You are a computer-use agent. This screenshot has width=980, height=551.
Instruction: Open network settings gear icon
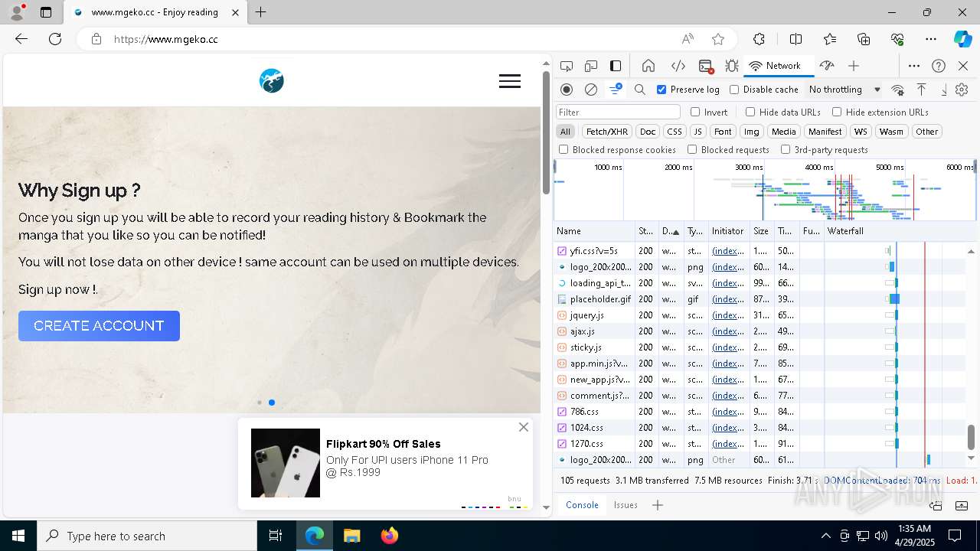962,90
